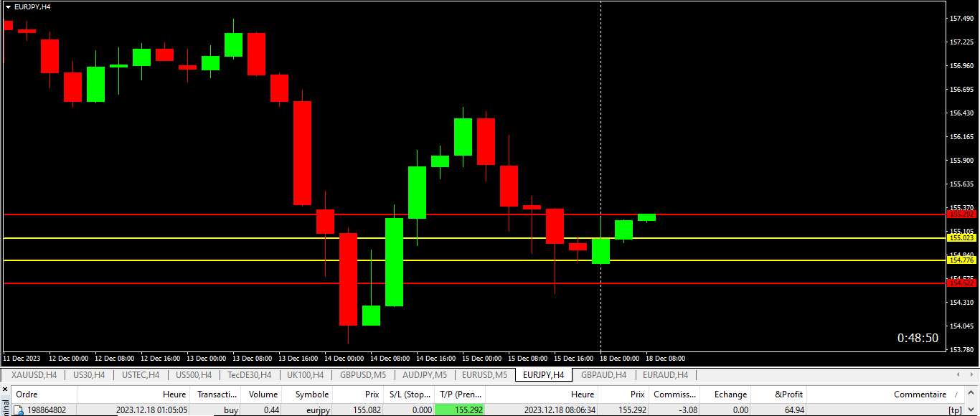The height and width of the screenshot is (416, 980).
Task: Select the USTEC,H4 tab
Action: point(141,375)
